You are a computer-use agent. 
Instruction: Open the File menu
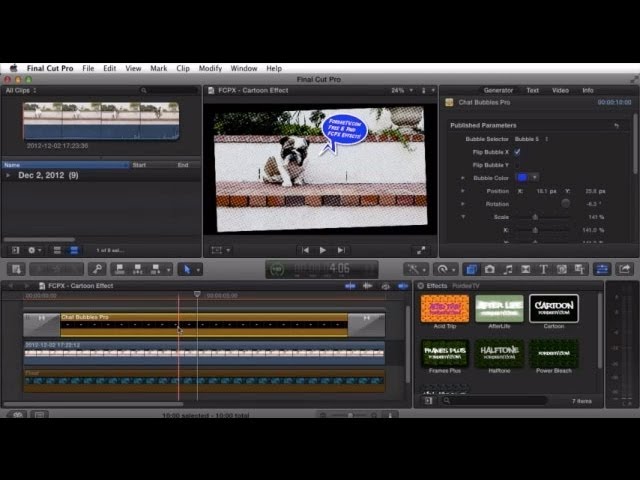[x=88, y=68]
